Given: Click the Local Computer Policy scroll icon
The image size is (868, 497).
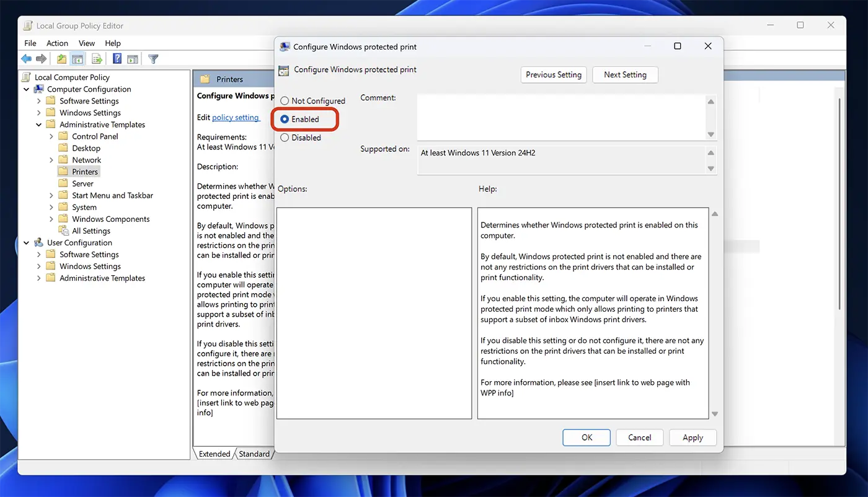Looking at the screenshot, I should (x=26, y=77).
